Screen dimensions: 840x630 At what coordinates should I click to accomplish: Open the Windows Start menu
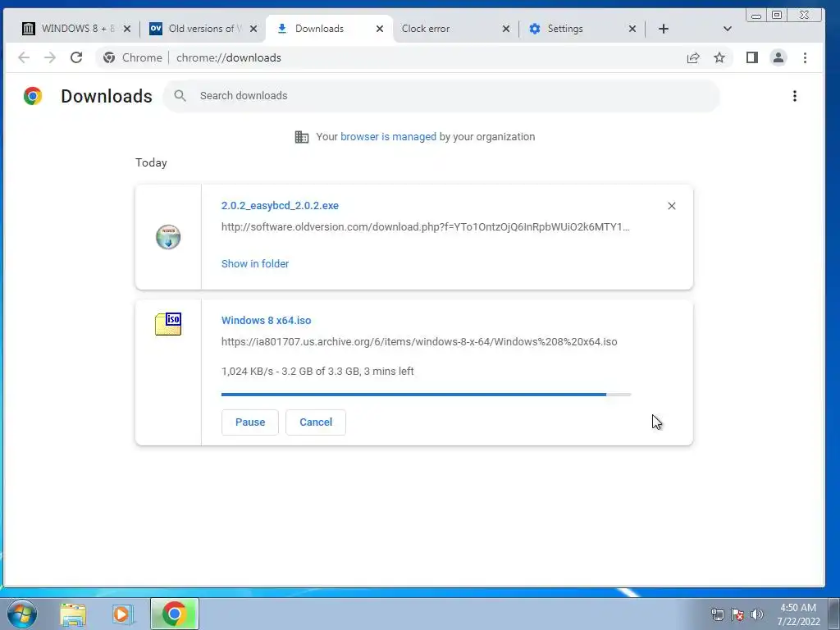pyautogui.click(x=21, y=614)
